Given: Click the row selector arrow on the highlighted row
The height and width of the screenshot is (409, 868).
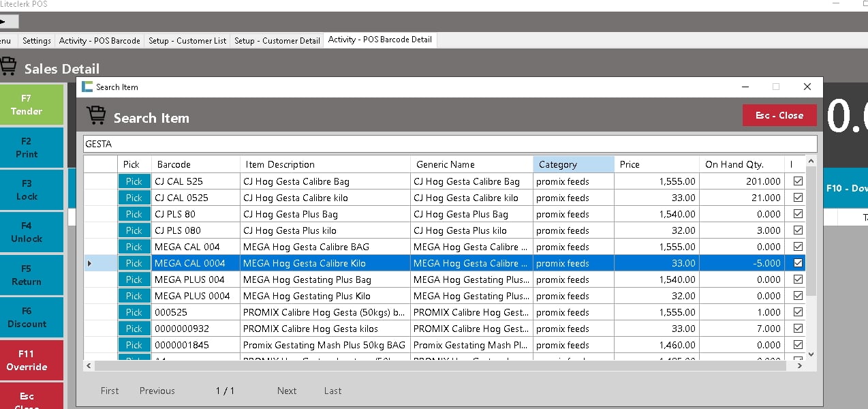Looking at the screenshot, I should [x=90, y=263].
